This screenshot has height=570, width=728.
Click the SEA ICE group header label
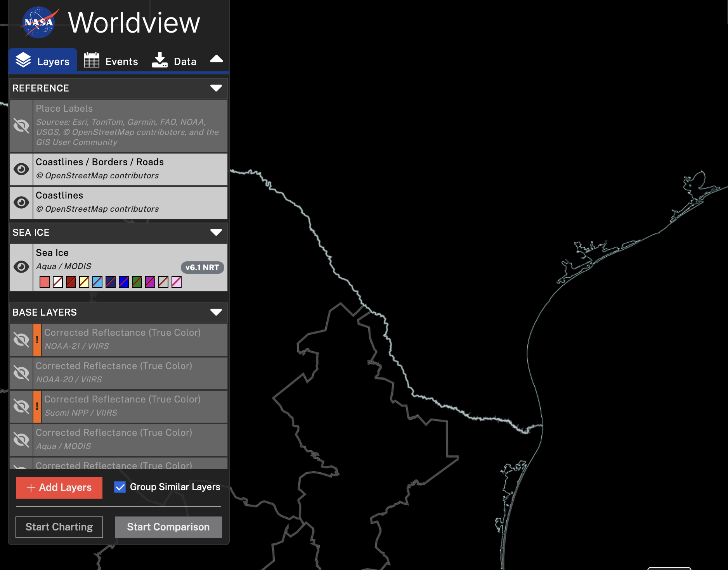tap(31, 233)
